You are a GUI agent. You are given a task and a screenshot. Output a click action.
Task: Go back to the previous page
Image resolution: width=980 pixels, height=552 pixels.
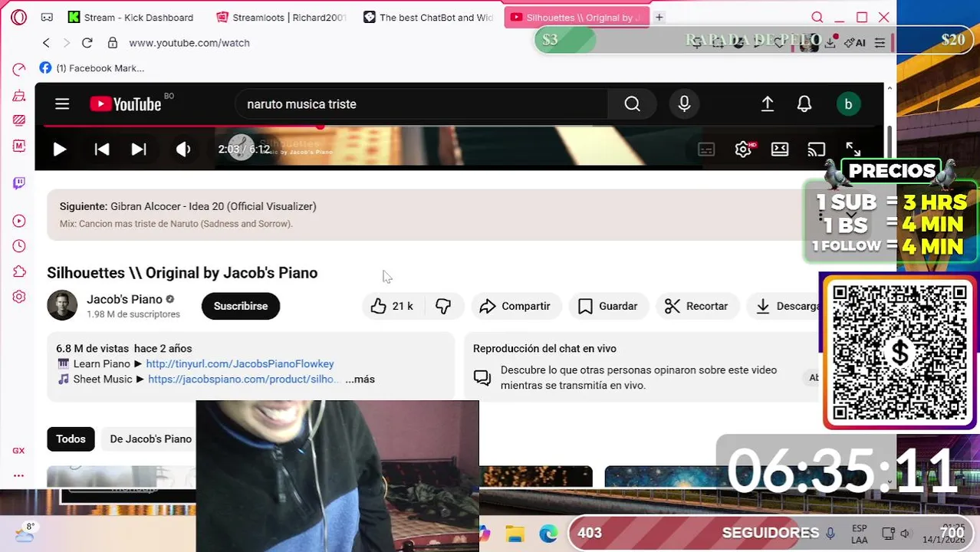(46, 43)
